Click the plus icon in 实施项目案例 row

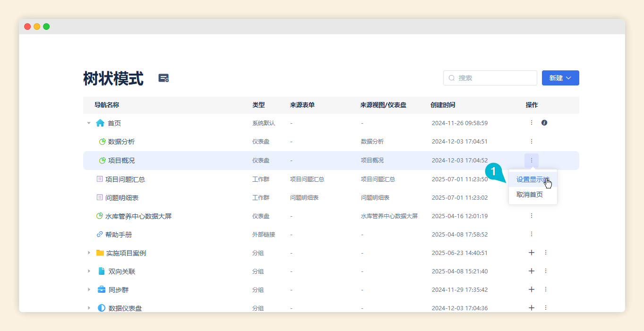[531, 253]
